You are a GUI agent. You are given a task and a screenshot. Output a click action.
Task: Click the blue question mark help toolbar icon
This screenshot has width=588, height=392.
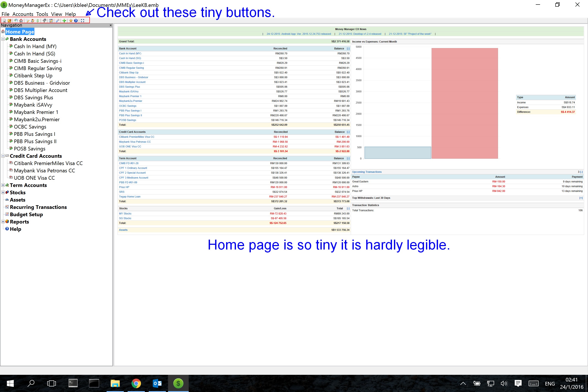point(76,21)
